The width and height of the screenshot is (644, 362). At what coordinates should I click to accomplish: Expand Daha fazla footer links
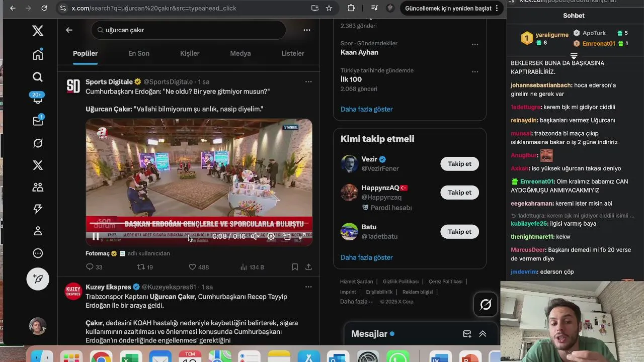[x=357, y=302]
